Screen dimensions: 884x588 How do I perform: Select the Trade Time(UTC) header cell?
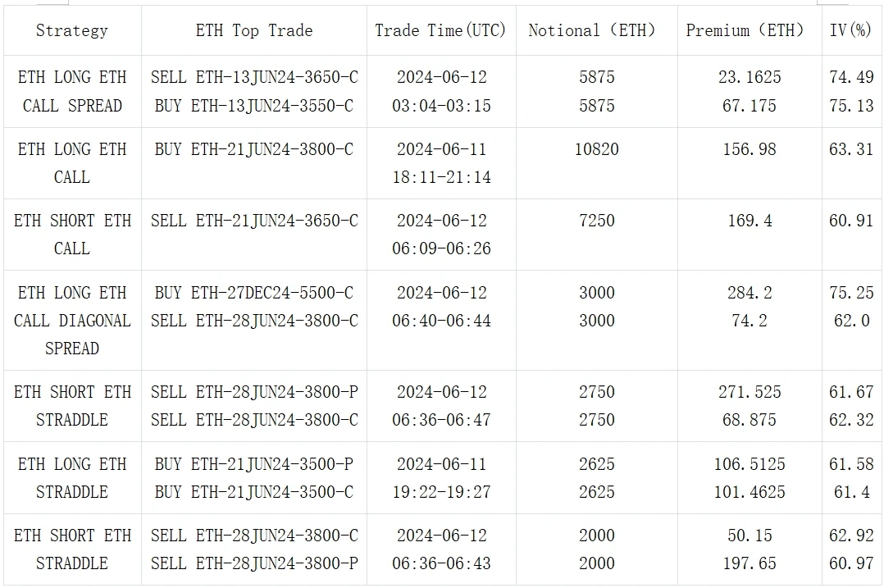click(441, 30)
